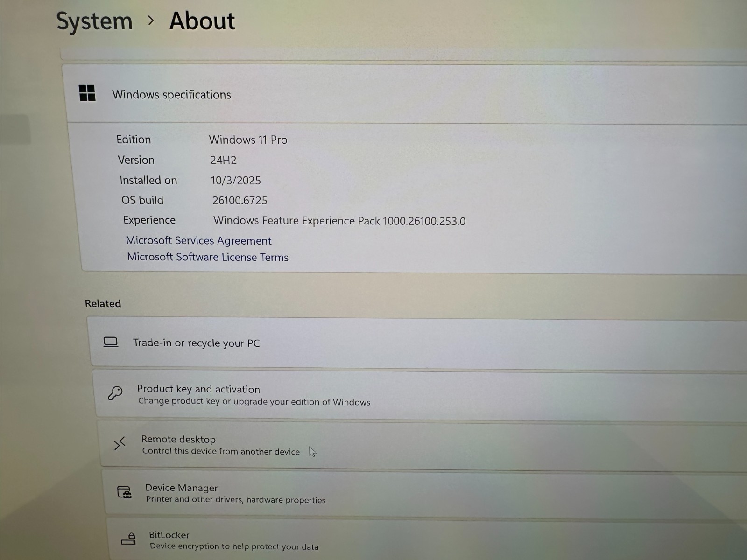747x560 pixels.
Task: Click the Installed on label
Action: (148, 180)
